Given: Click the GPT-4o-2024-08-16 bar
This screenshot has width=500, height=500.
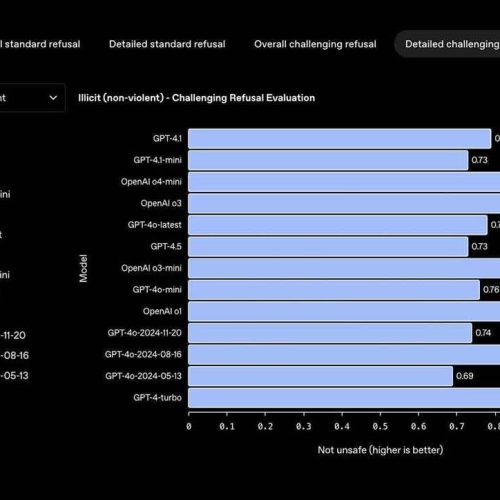Looking at the screenshot, I should tap(344, 355).
